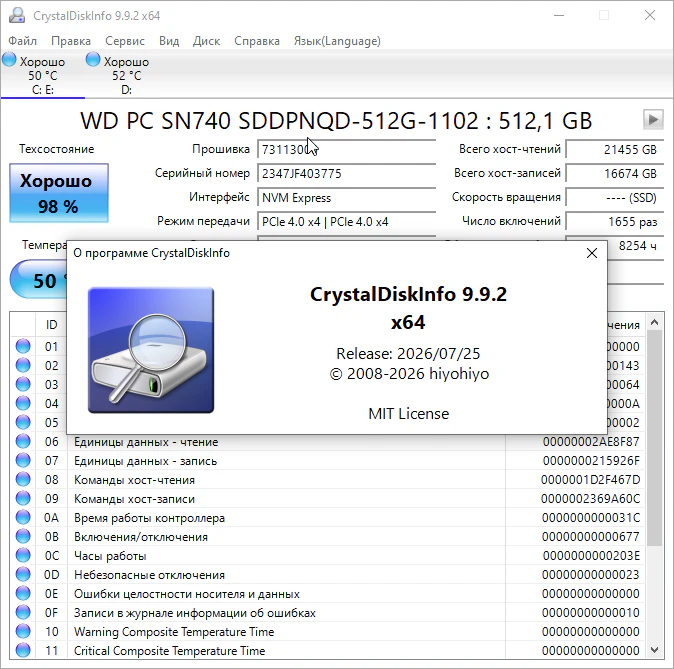
Task: Click the scroll up arrow of attribute list
Action: 655,322
